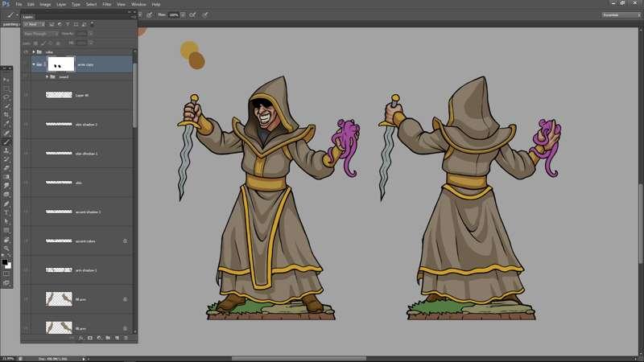Viewport: 644px width, 362px height.
Task: Open the brush tool preset picker
Action: click(x=12, y=15)
